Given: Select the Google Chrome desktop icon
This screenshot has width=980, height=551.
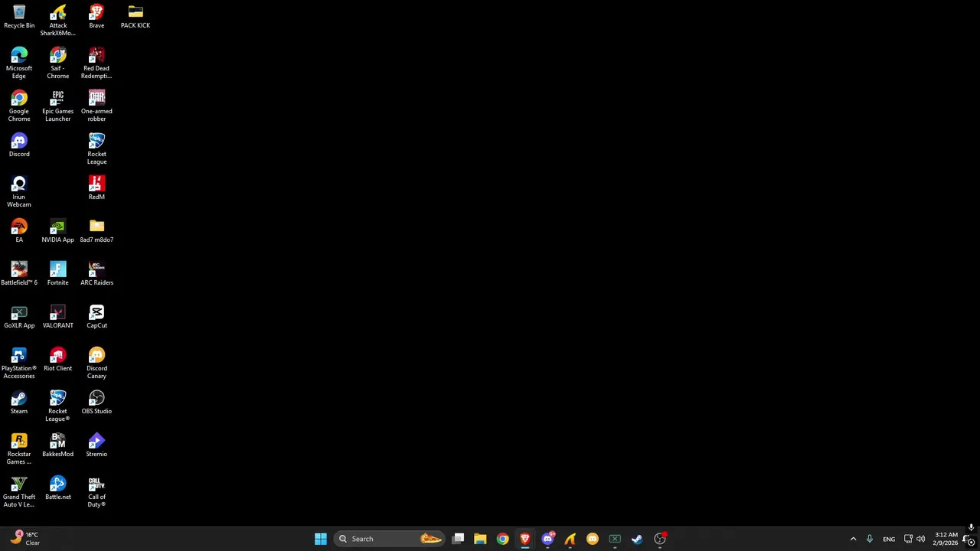Looking at the screenshot, I should pyautogui.click(x=19, y=106).
